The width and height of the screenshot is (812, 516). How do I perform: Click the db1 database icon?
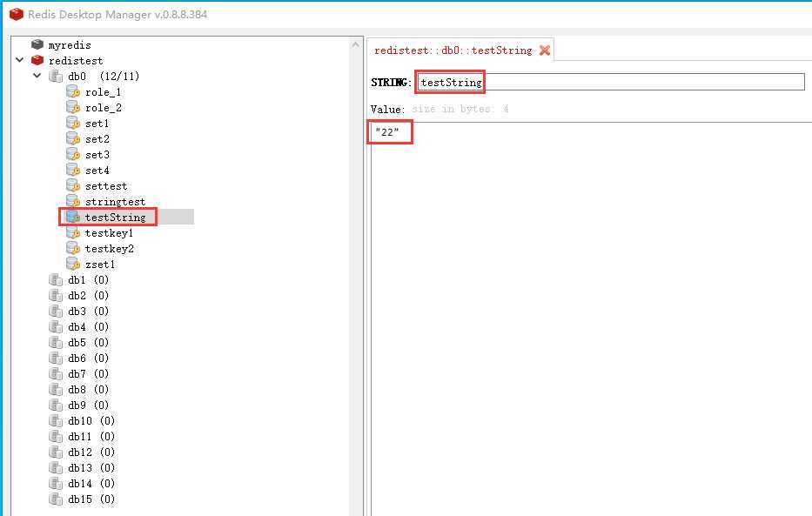point(56,280)
